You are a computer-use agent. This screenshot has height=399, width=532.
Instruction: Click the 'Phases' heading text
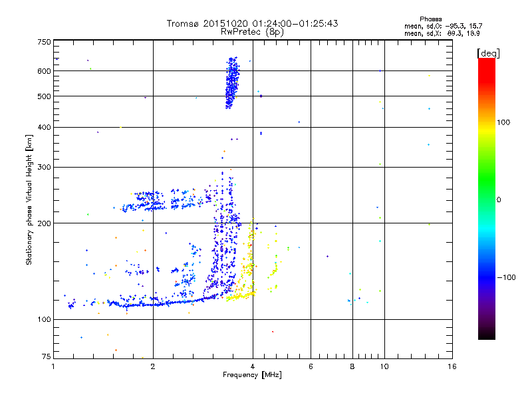click(x=430, y=19)
